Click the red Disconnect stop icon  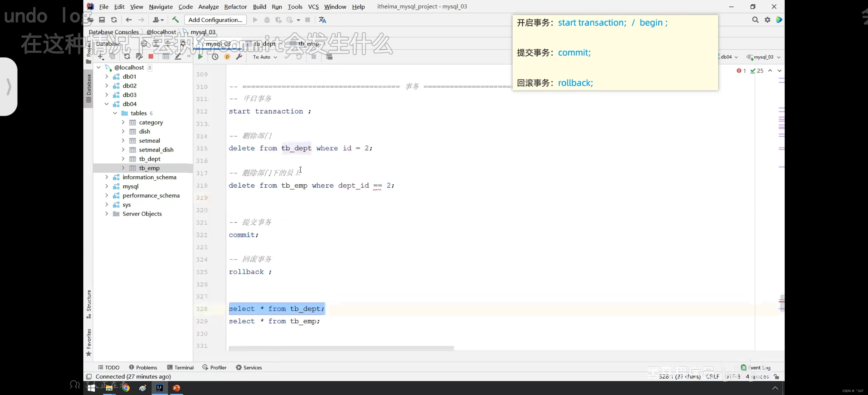pos(151,57)
